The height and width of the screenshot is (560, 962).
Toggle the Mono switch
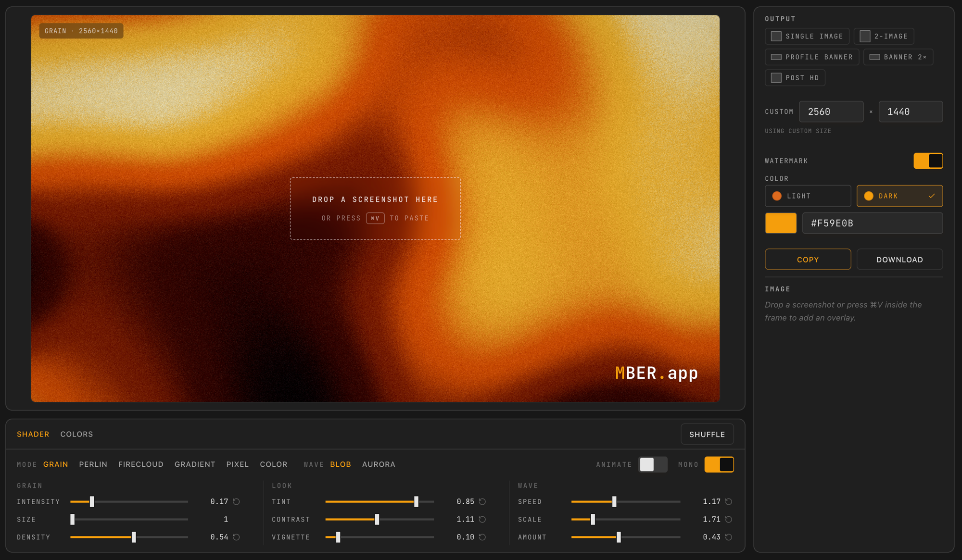[x=719, y=464]
